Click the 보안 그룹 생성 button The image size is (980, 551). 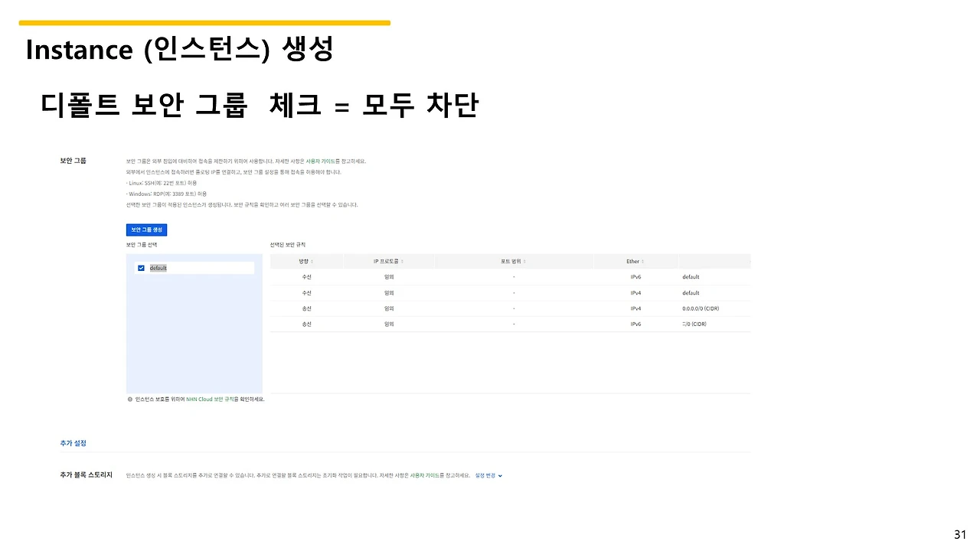tap(146, 229)
